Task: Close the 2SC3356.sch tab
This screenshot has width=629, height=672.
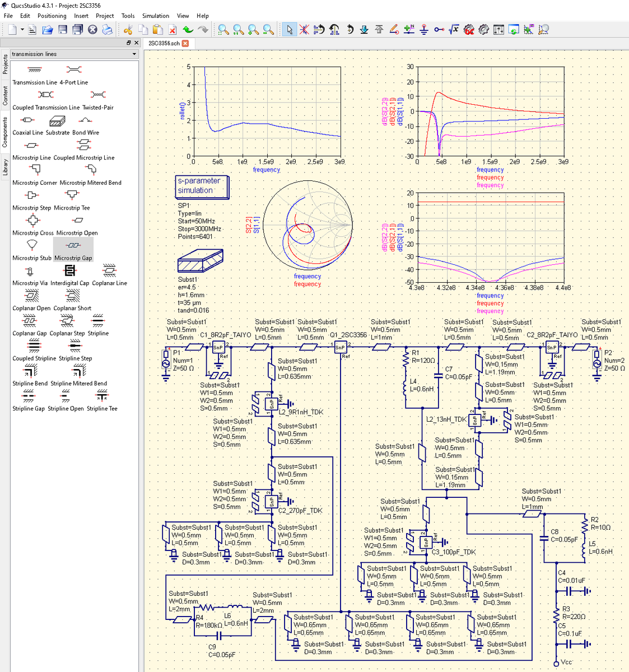Action: click(x=185, y=43)
